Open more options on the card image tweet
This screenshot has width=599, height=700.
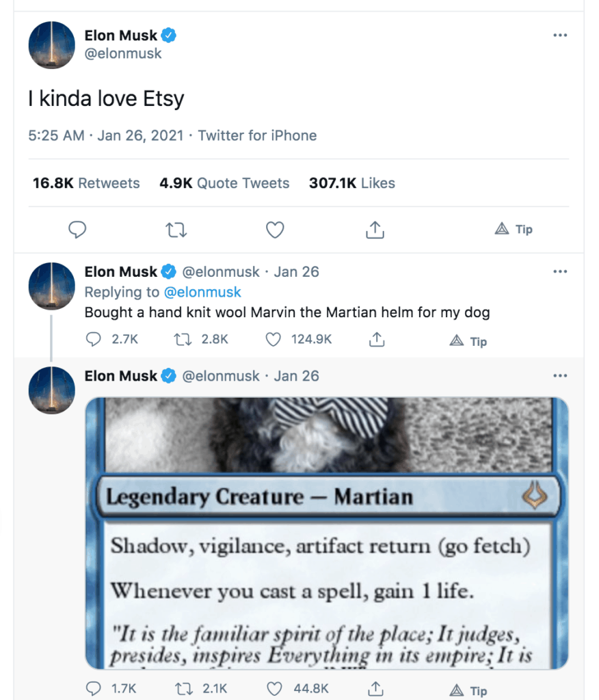click(x=560, y=375)
